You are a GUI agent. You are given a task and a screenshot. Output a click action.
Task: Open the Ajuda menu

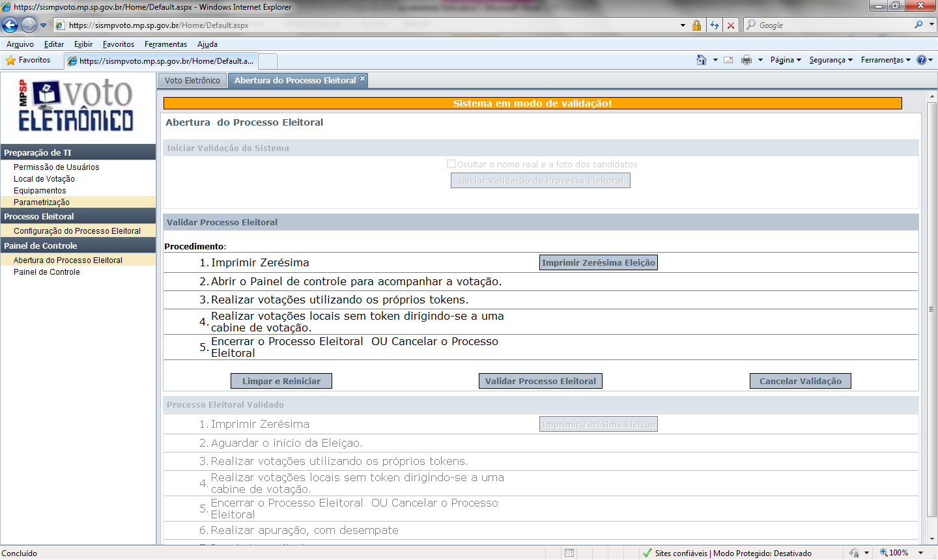(207, 44)
